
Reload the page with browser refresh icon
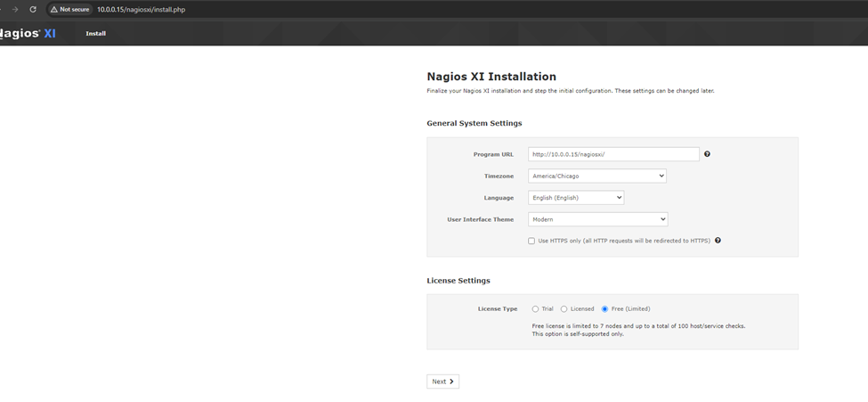[x=33, y=10]
